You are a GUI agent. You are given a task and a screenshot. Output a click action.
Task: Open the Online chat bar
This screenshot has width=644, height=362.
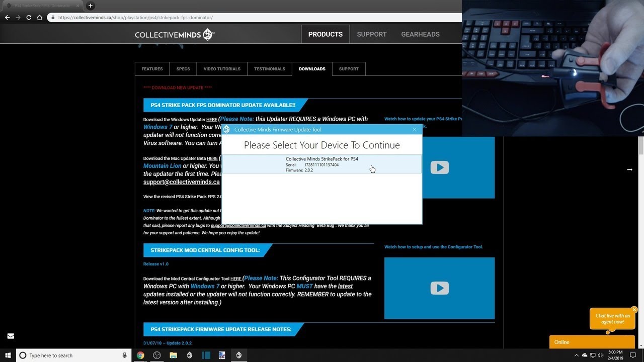(x=592, y=342)
